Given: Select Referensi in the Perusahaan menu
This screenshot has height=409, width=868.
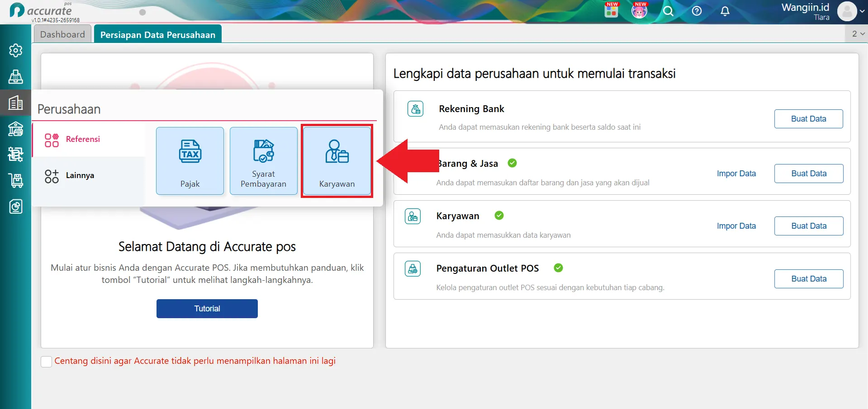Looking at the screenshot, I should [x=89, y=139].
